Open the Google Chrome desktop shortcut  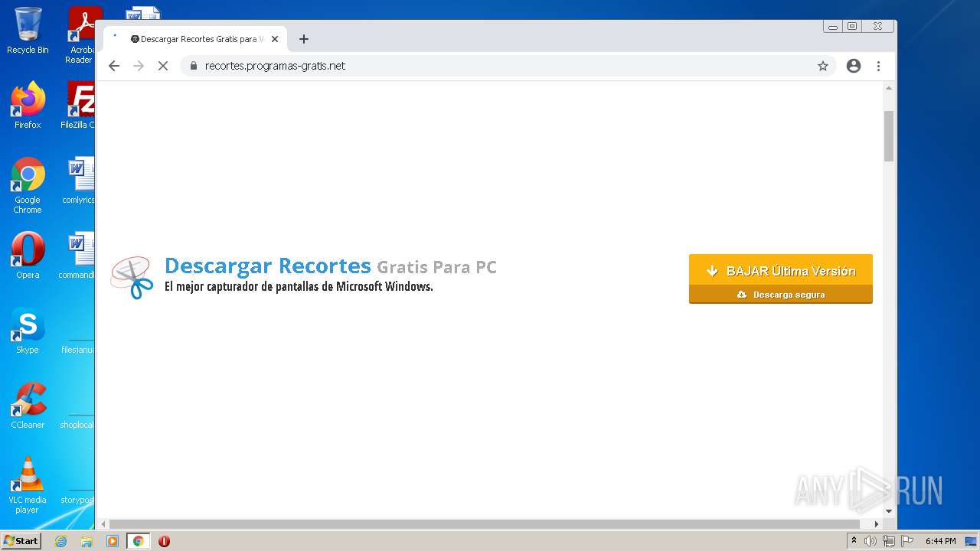tap(28, 186)
